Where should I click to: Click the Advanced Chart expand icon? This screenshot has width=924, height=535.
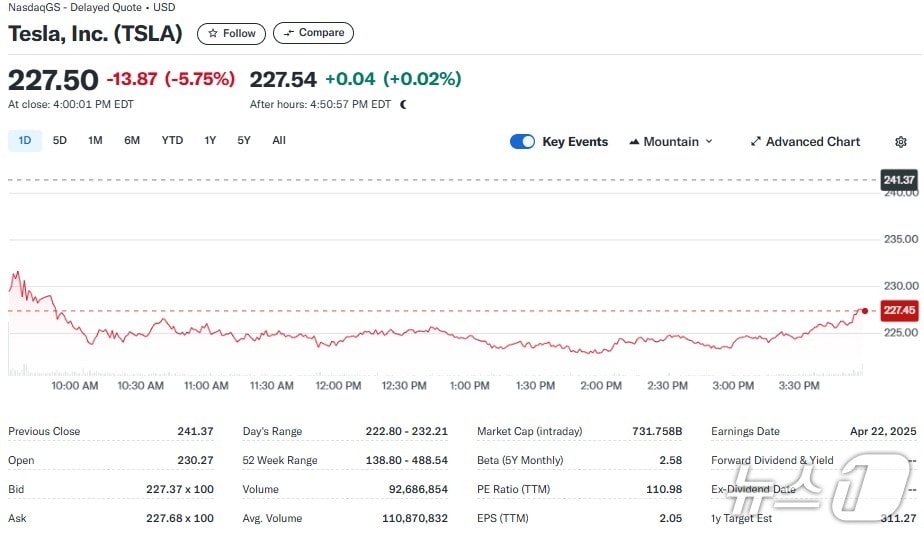click(x=756, y=142)
